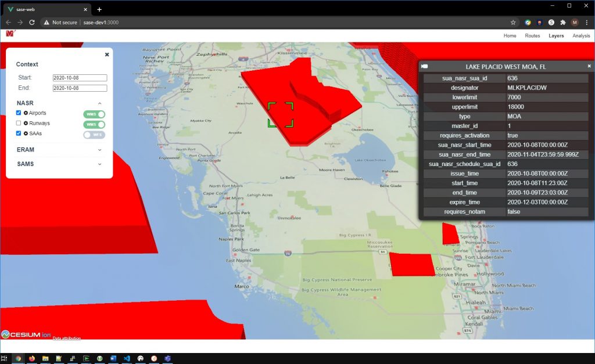Open Task View on the taskbar
Viewport: 595px width, 364px height.
4,358
